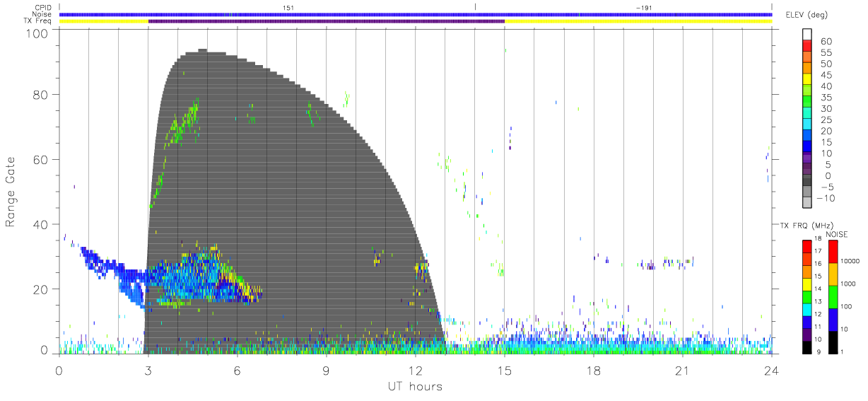This screenshot has width=868, height=401.
Task: Click the black 9–10 MHz TX FRQ swatch
Action: 807,347
